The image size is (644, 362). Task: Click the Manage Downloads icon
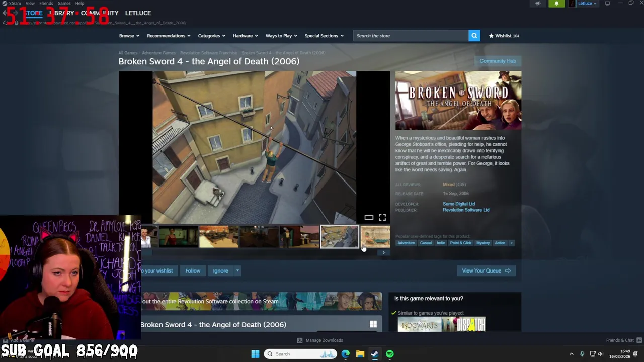click(x=300, y=340)
